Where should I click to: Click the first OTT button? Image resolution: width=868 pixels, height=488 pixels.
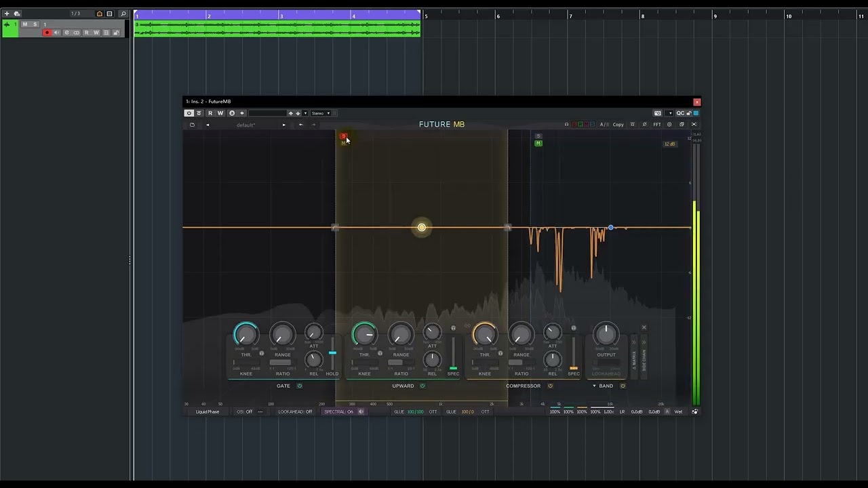[x=433, y=411]
